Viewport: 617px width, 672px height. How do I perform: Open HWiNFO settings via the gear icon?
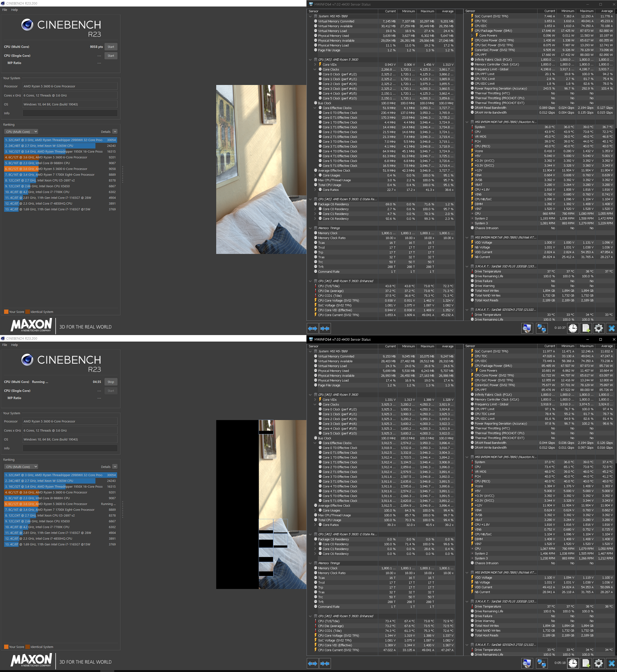click(599, 328)
